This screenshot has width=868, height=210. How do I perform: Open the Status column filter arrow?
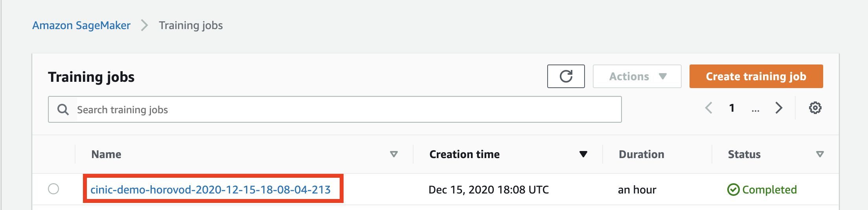click(820, 154)
